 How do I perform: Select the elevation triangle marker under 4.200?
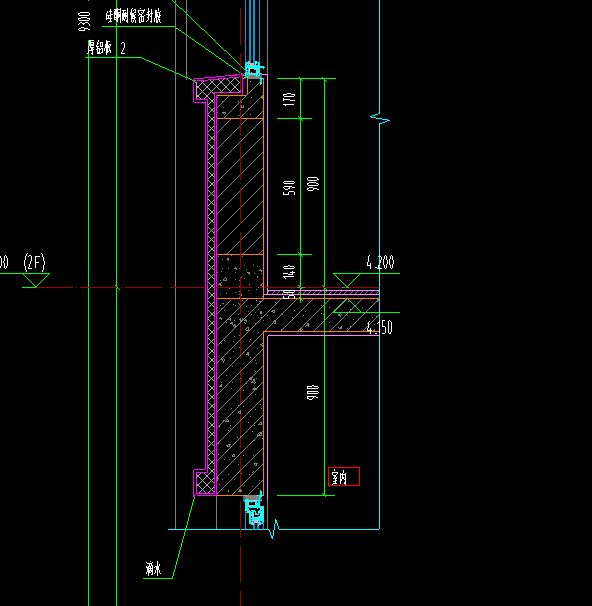tap(347, 280)
